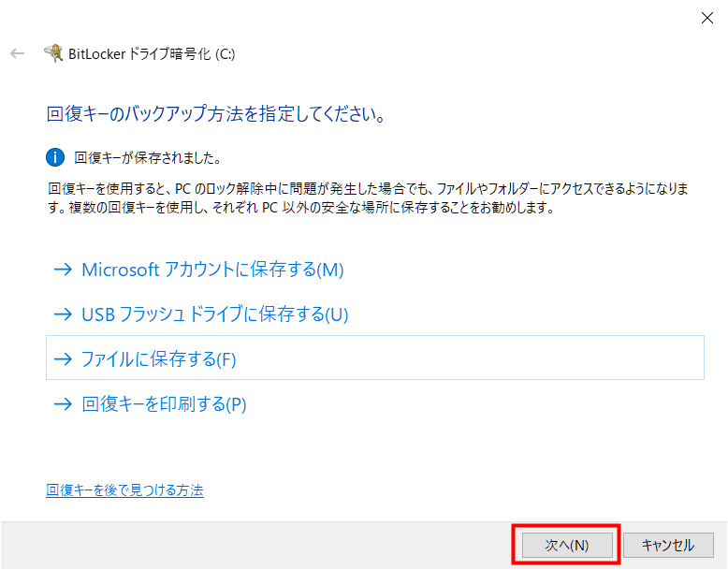The height and width of the screenshot is (570, 728).
Task: Click the recovery key description paragraph
Action: coord(365,198)
